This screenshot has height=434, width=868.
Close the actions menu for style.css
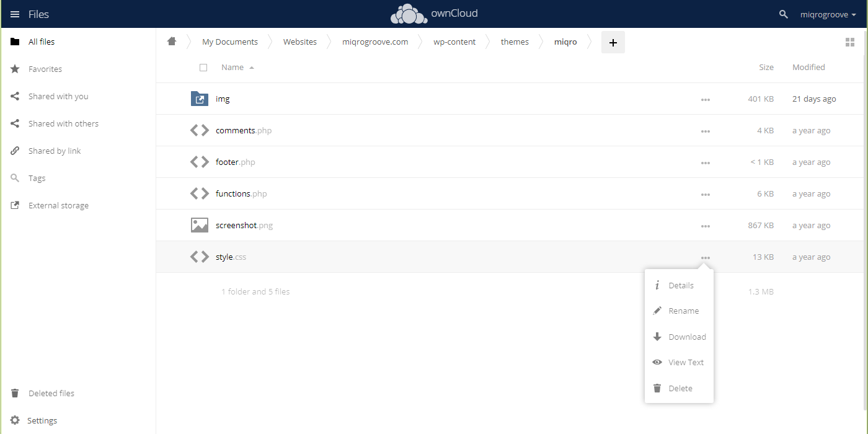pyautogui.click(x=706, y=257)
